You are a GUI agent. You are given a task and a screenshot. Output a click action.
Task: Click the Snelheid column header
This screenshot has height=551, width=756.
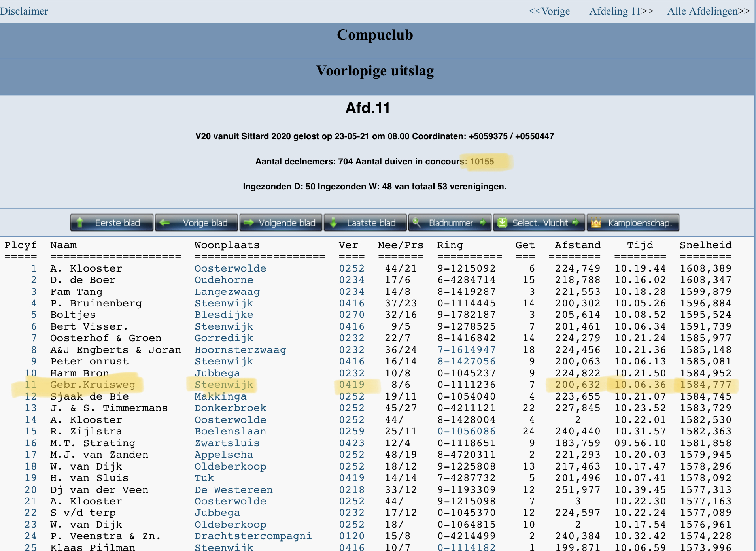point(705,245)
